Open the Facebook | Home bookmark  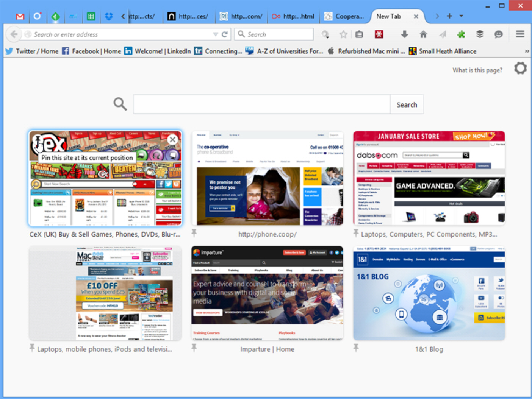pyautogui.click(x=91, y=51)
